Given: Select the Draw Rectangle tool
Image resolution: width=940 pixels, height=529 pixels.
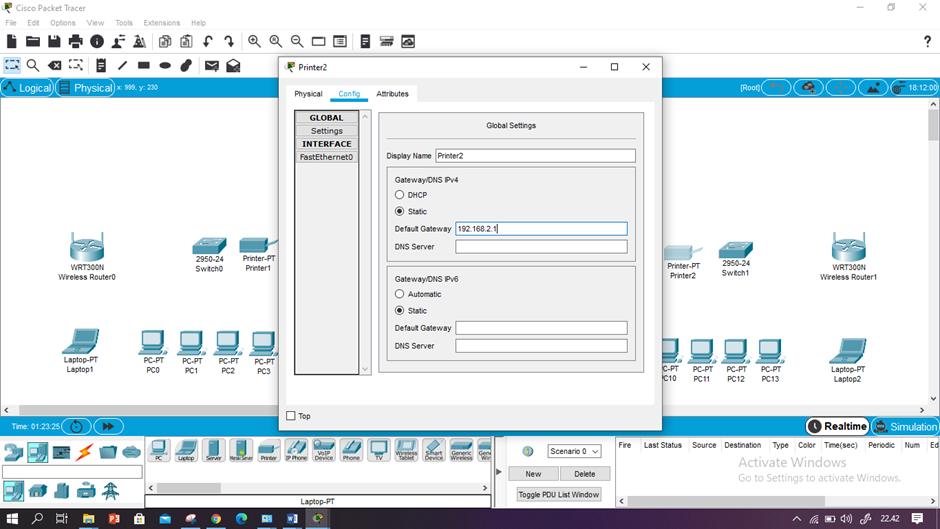Looking at the screenshot, I should coord(143,65).
